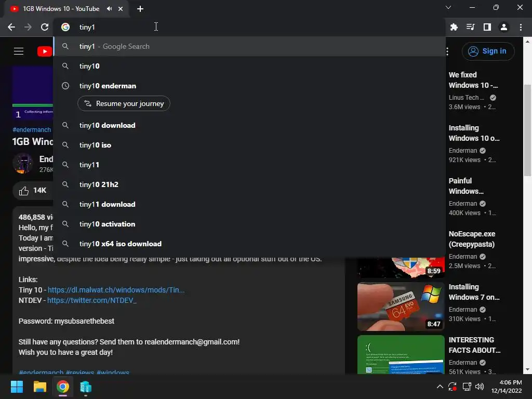Open a new tab with plus button

click(x=140, y=9)
